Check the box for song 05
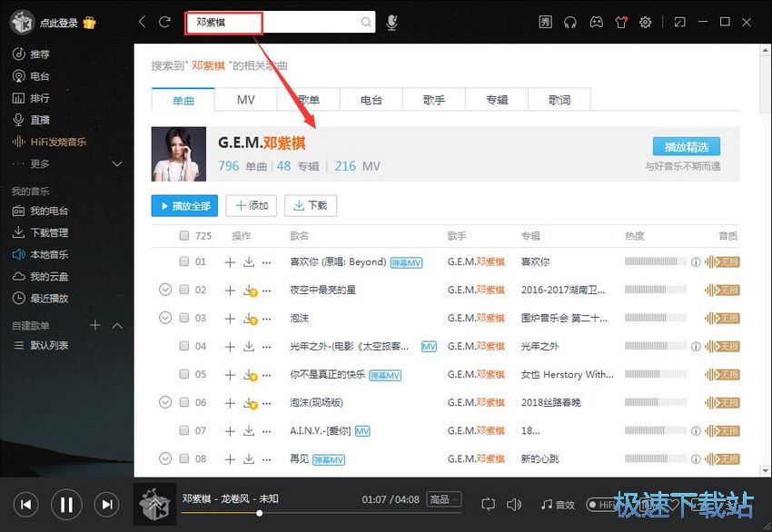The image size is (772, 532). click(x=184, y=374)
